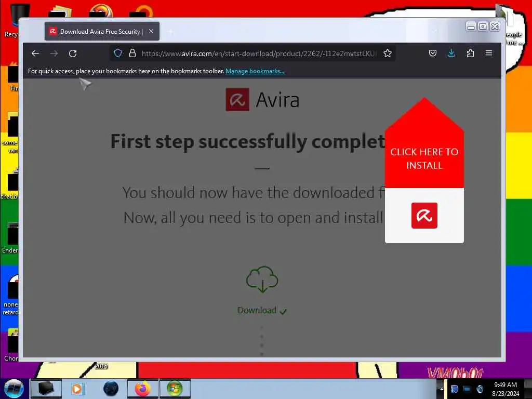Show hidden system tray icons
The height and width of the screenshot is (399, 532).
[x=442, y=389]
